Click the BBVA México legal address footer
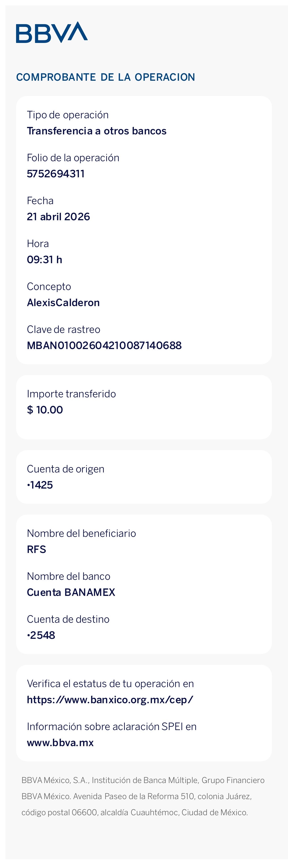This screenshot has height=868, width=288. point(143,797)
